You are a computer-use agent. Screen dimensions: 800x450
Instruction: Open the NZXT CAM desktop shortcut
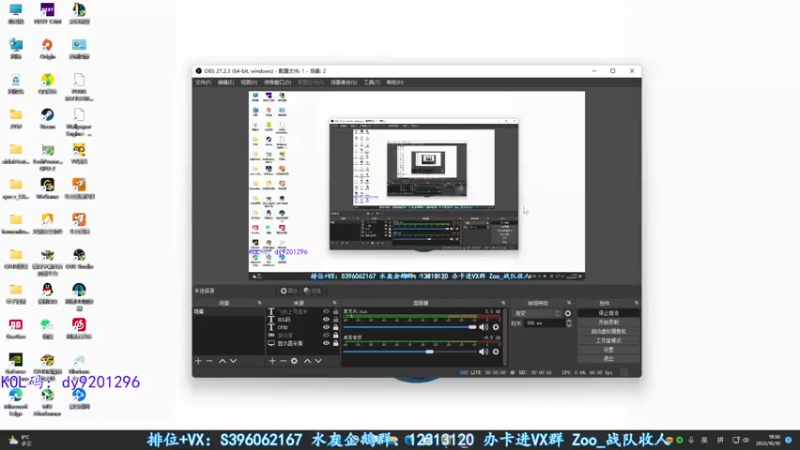point(47,13)
